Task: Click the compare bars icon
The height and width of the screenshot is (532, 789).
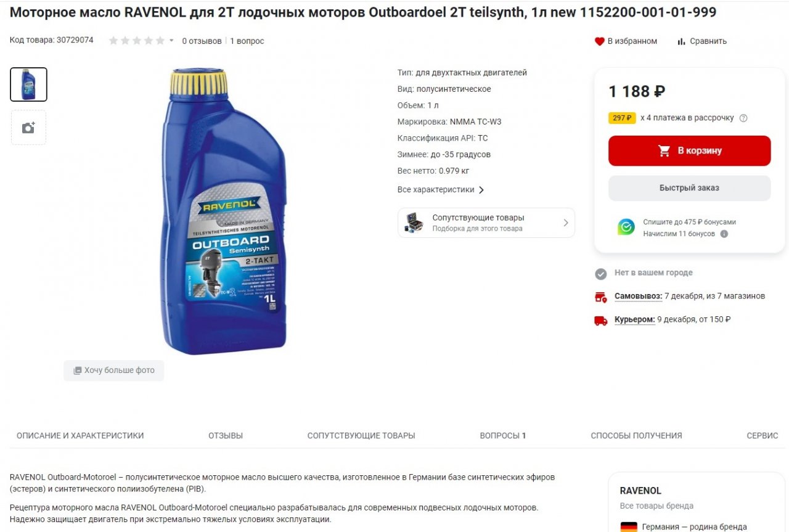Action: 681,41
